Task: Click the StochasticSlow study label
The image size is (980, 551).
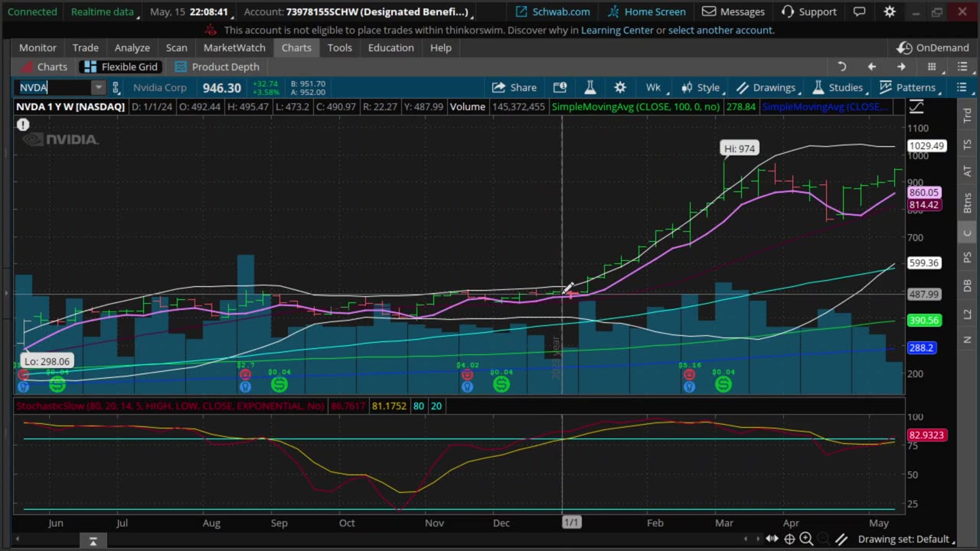Action: pyautogui.click(x=170, y=406)
